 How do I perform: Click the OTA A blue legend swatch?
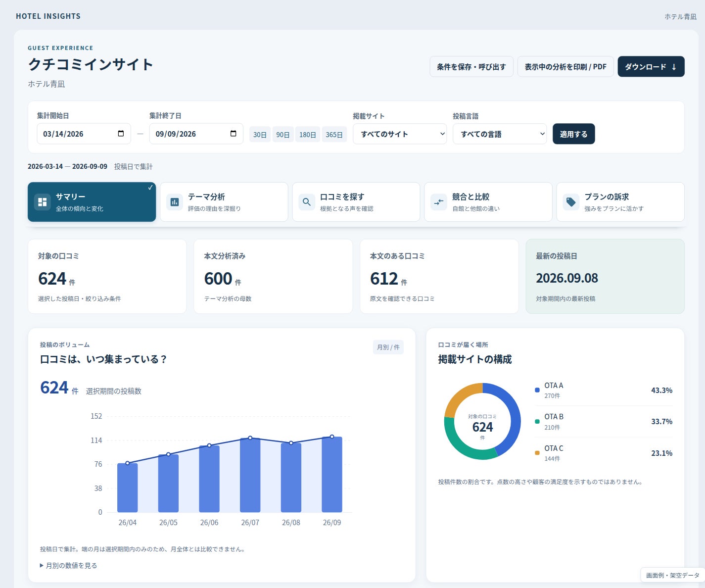(x=537, y=390)
